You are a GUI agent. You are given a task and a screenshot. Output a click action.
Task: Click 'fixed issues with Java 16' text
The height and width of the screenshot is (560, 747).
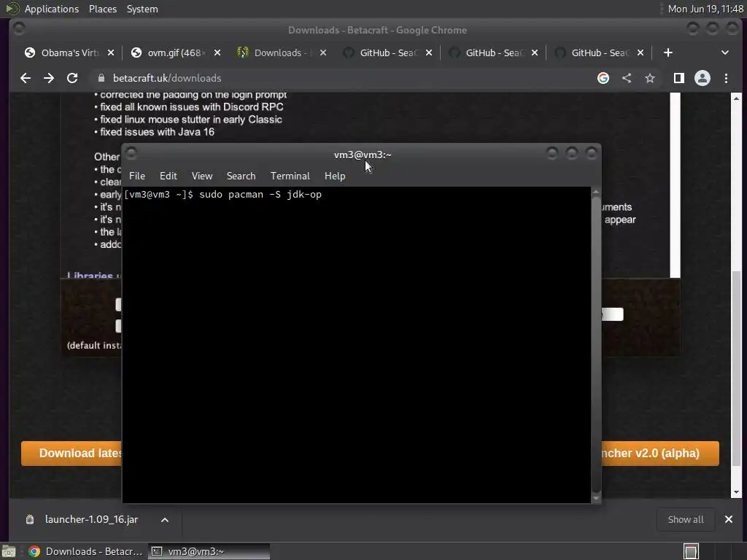158,132
